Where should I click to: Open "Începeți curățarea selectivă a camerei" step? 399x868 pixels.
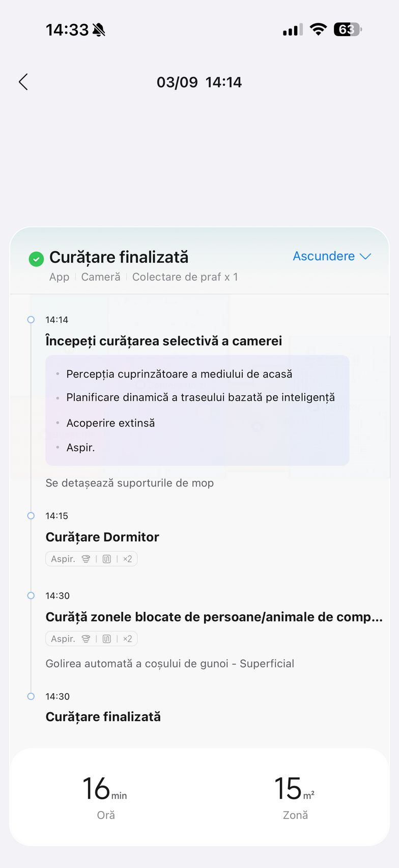[x=163, y=341]
